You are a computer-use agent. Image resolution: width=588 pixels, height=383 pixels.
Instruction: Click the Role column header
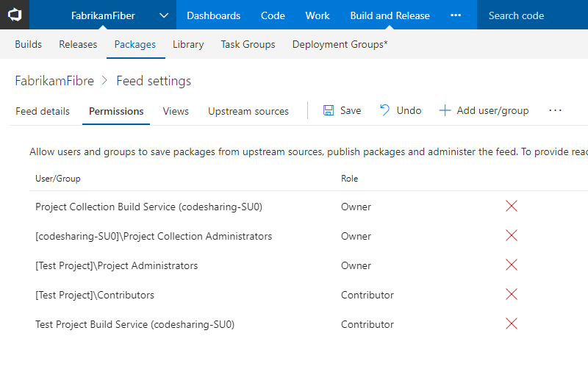tap(350, 179)
